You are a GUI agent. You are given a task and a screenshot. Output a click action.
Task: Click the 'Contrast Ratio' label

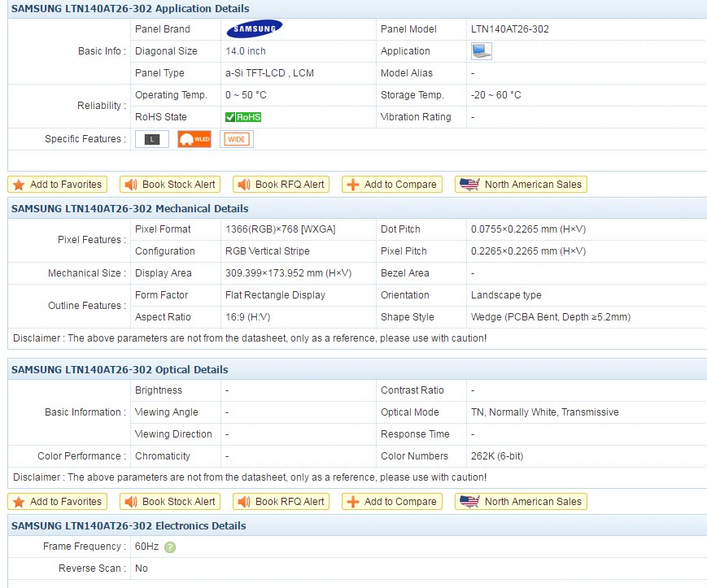[412, 390]
